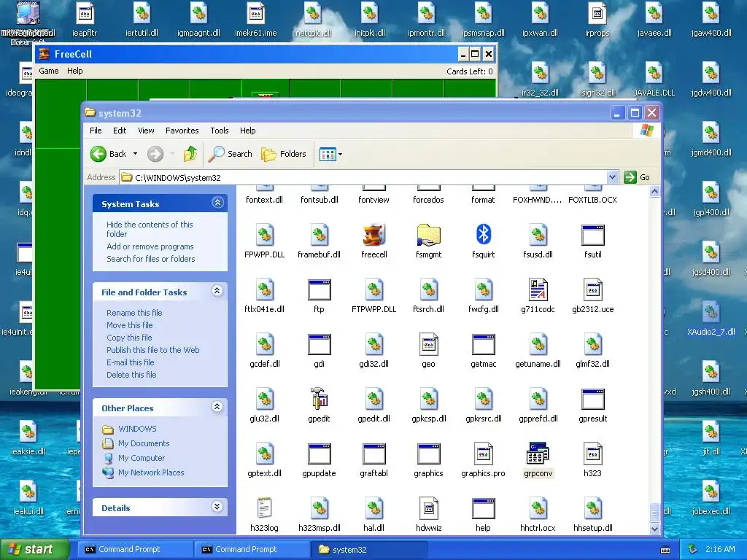Click Delete this file link
This screenshot has height=560, width=747.
pyautogui.click(x=131, y=375)
